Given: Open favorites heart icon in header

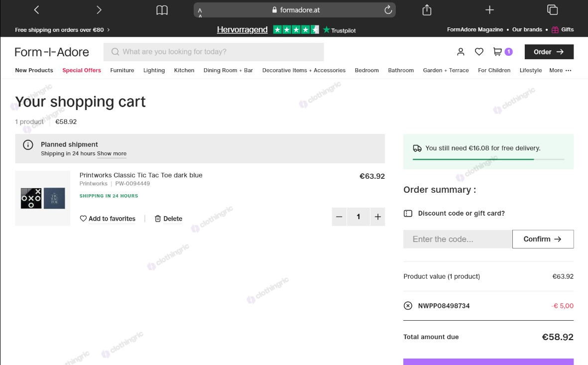Looking at the screenshot, I should click(479, 52).
